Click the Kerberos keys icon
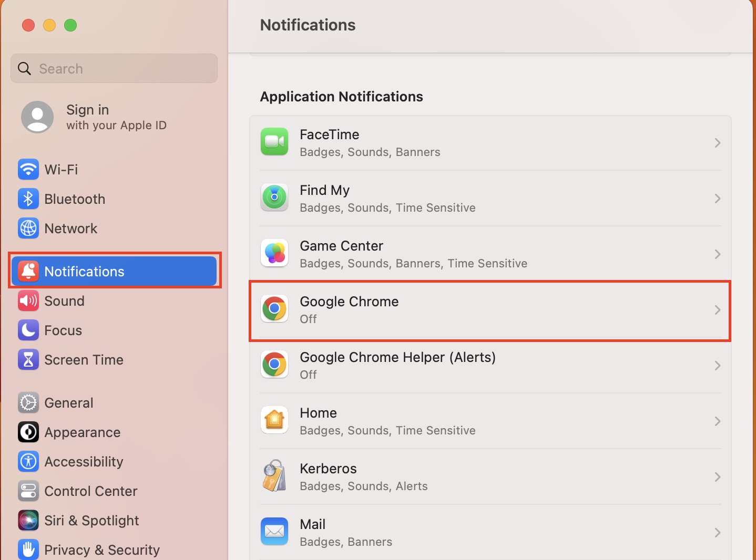756x560 pixels. pyautogui.click(x=274, y=476)
